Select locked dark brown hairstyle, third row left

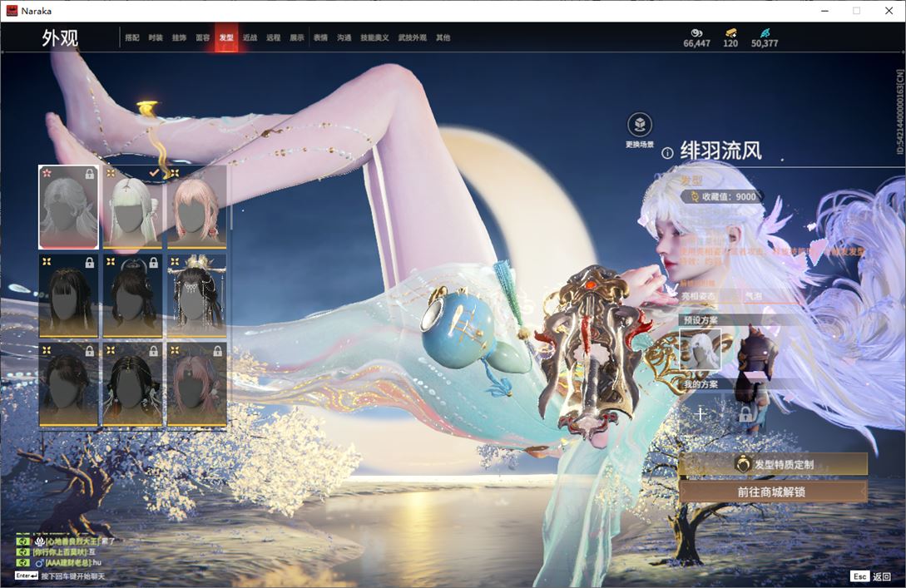point(69,385)
